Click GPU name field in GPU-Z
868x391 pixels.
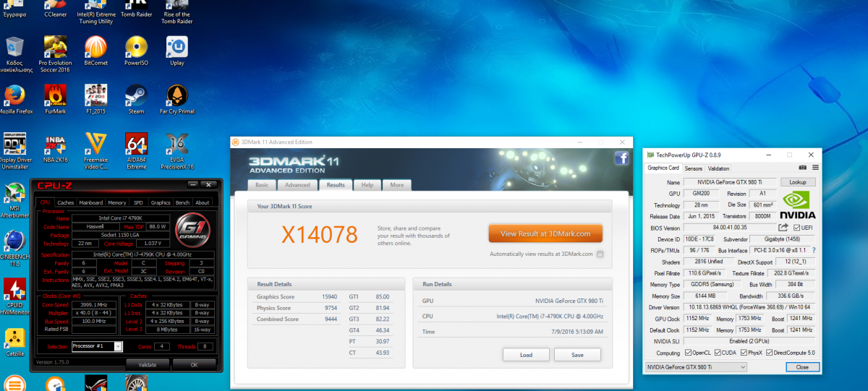730,183
